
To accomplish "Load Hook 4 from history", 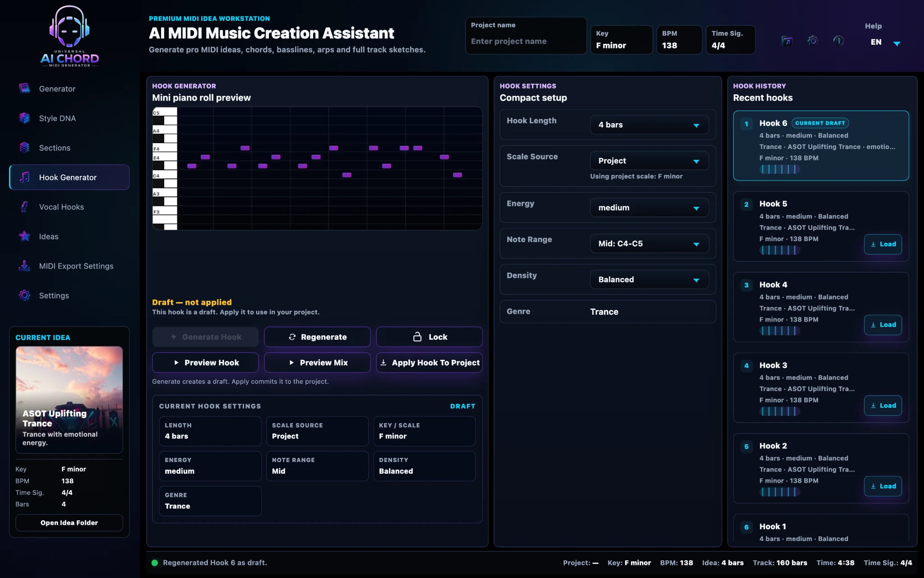I will click(883, 325).
